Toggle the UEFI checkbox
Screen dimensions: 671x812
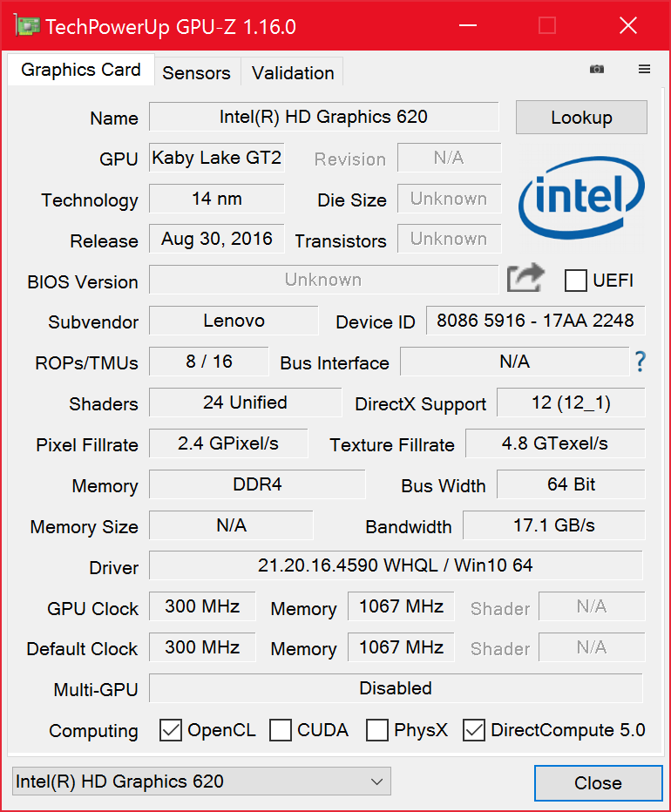[576, 281]
